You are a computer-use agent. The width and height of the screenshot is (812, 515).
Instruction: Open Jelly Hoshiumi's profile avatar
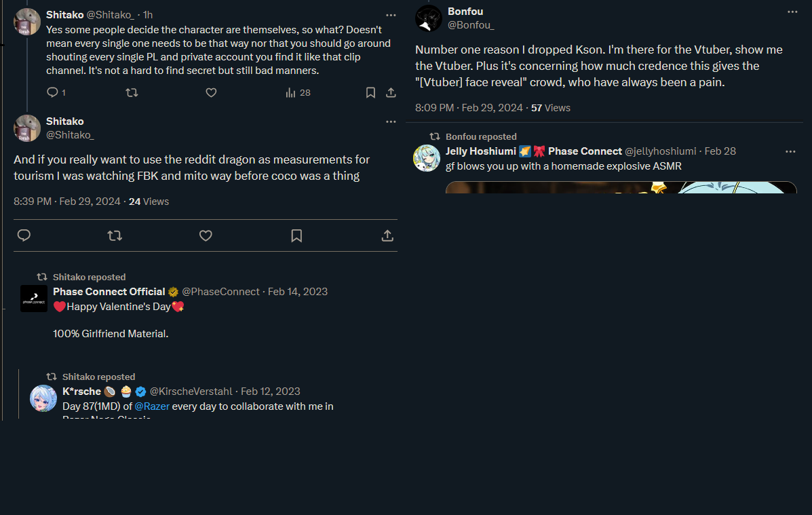coord(427,158)
